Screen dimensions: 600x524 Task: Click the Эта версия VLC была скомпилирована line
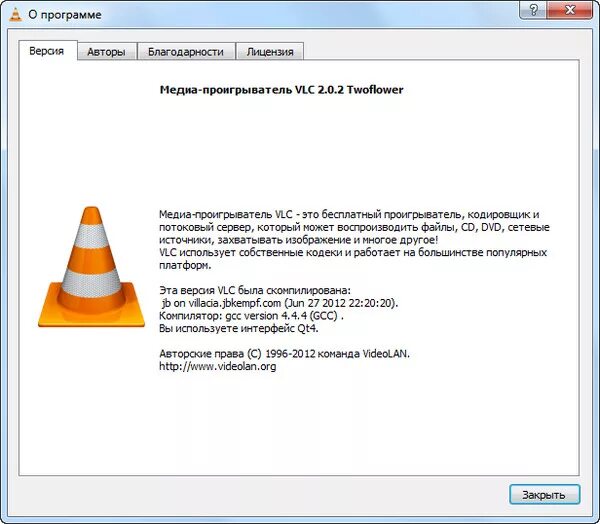[x=254, y=291]
